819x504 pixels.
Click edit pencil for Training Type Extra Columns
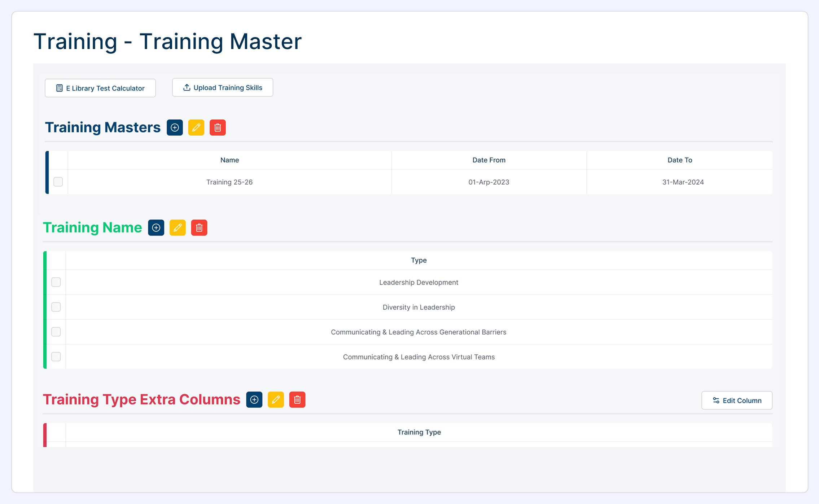pyautogui.click(x=276, y=400)
